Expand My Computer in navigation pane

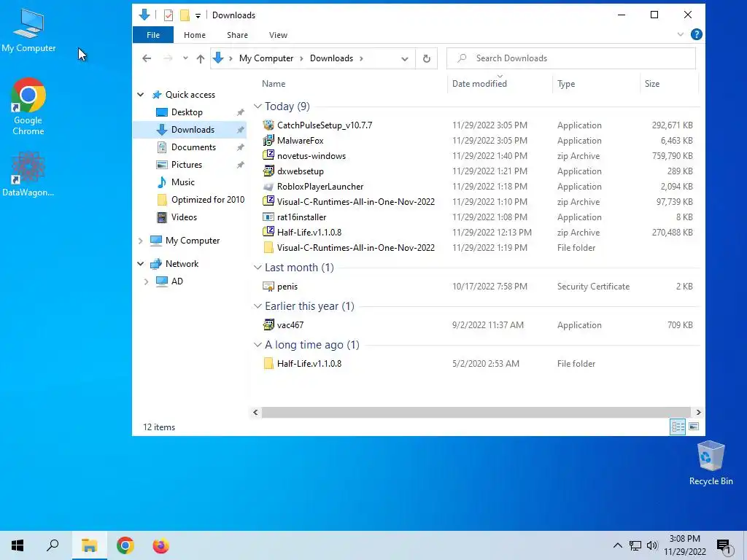(141, 241)
